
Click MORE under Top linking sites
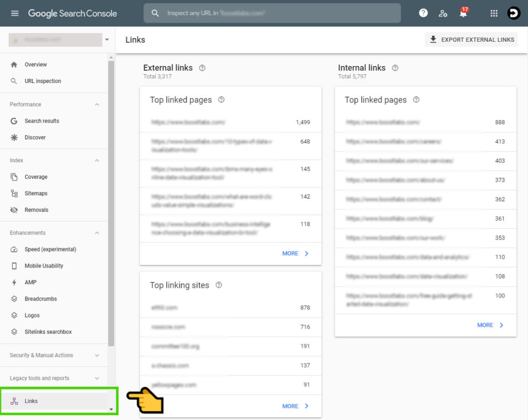[x=295, y=406]
